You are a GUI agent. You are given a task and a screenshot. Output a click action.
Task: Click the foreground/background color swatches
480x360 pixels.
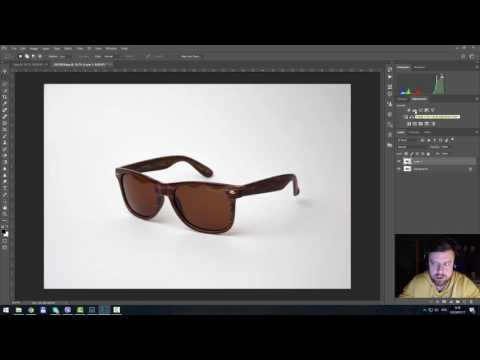(5, 233)
